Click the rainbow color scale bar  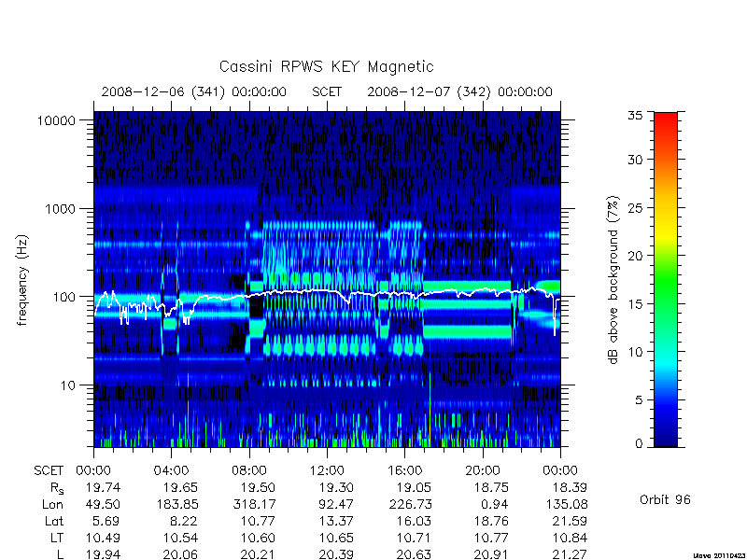pos(666,279)
